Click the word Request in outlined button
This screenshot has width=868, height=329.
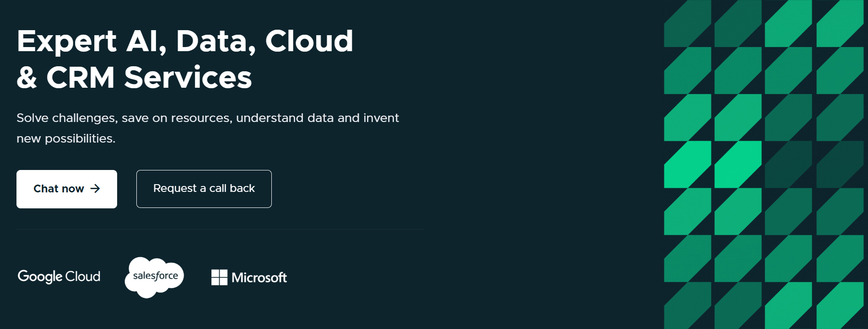pyautogui.click(x=175, y=189)
